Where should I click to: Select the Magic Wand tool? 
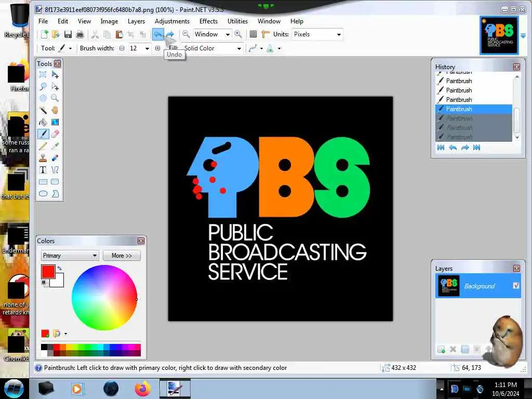43,110
